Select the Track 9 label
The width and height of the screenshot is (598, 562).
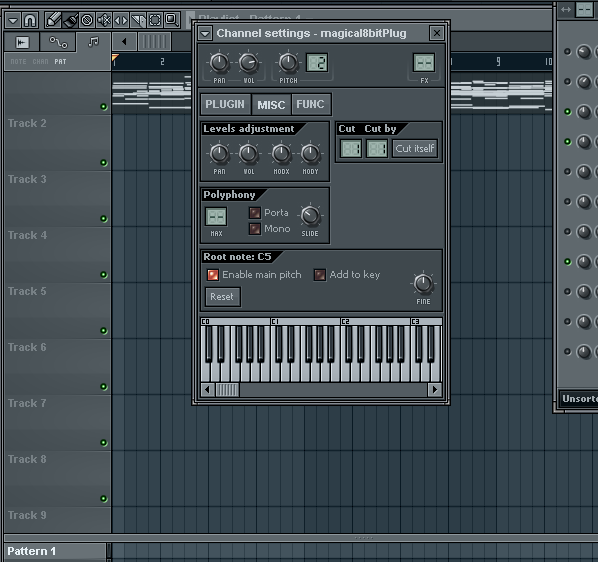click(x=27, y=515)
